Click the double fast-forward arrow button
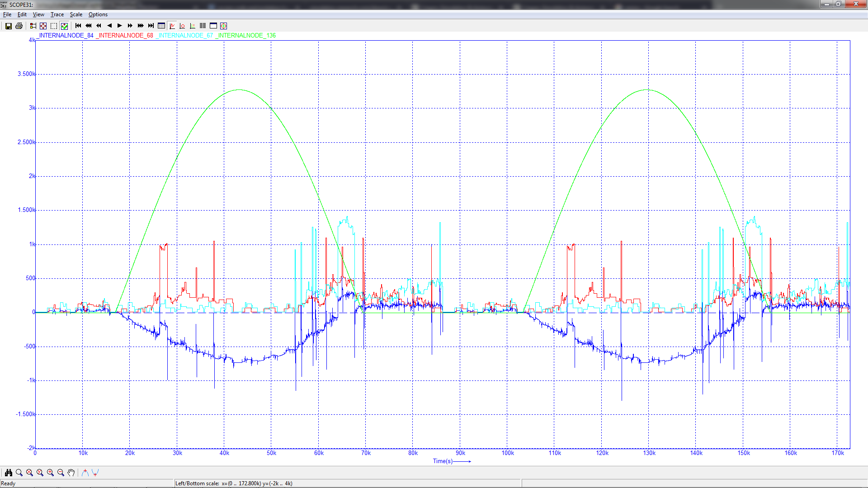 pos(130,26)
